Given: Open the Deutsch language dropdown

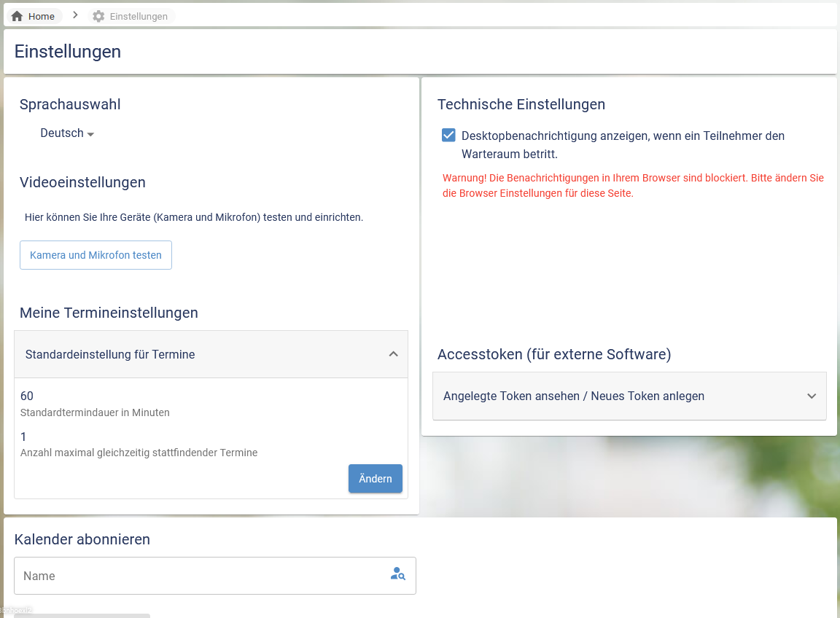Looking at the screenshot, I should (x=62, y=133).
